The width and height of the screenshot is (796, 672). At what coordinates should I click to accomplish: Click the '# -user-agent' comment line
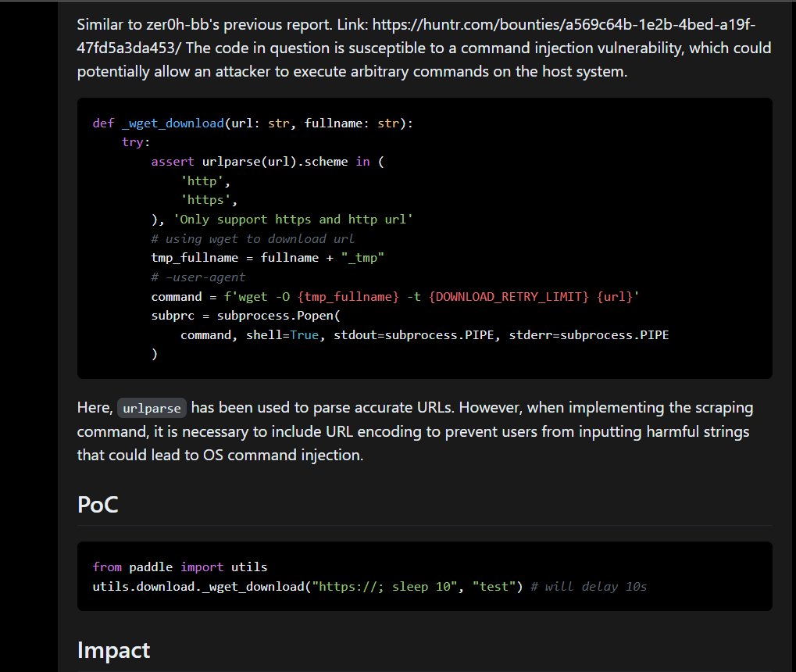198,277
